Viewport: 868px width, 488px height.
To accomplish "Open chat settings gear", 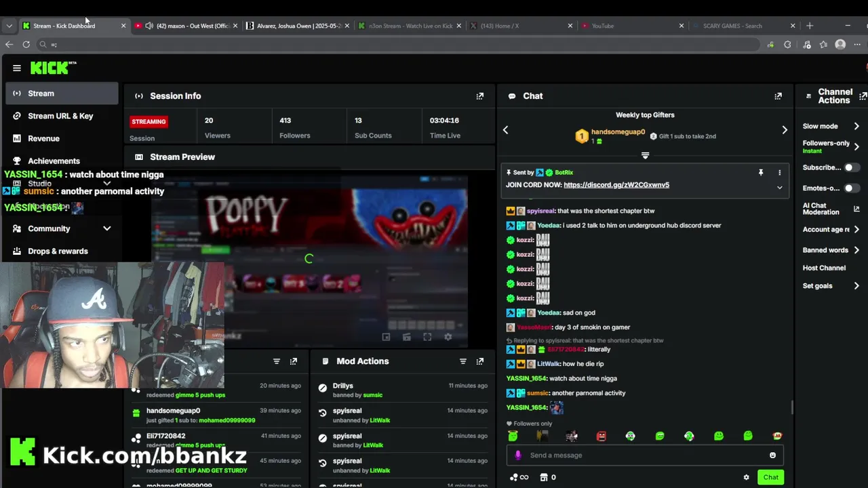I will click(x=747, y=477).
